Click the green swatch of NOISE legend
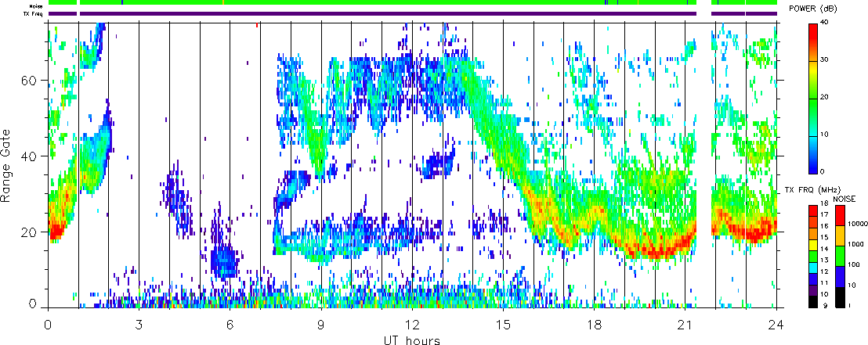 [840, 257]
